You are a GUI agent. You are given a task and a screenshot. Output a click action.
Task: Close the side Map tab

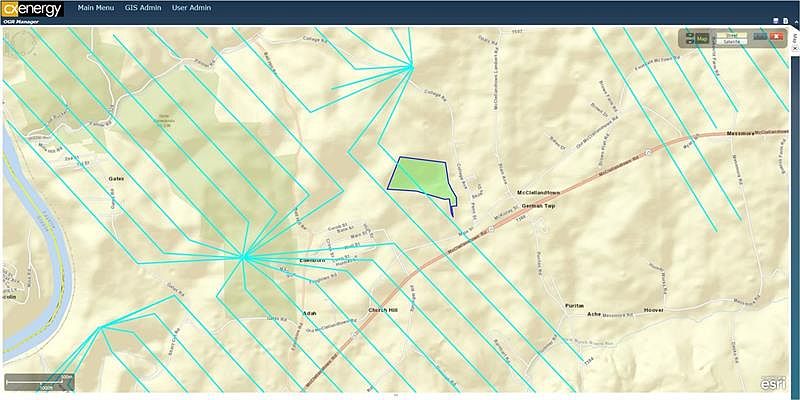point(794,48)
